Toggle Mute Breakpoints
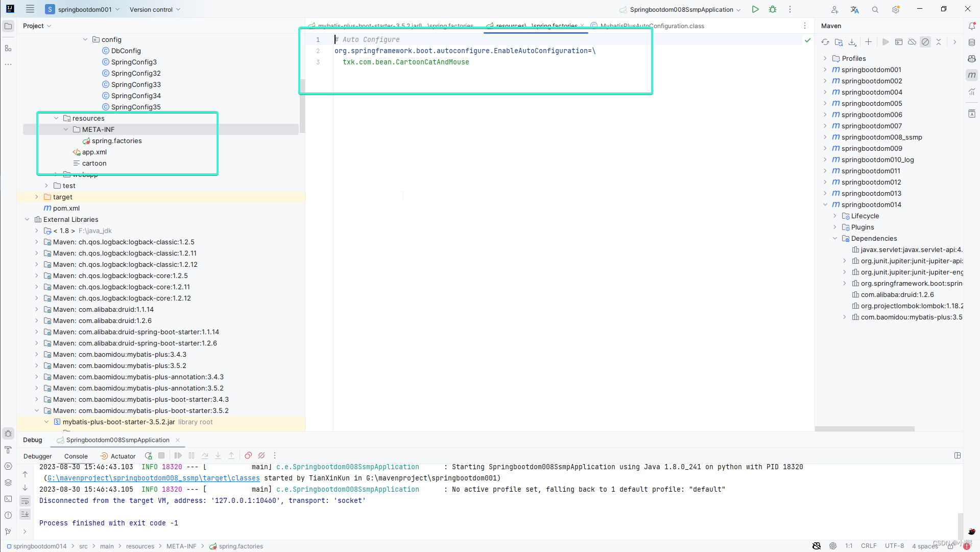Viewport: 980px width, 552px height. pyautogui.click(x=261, y=456)
